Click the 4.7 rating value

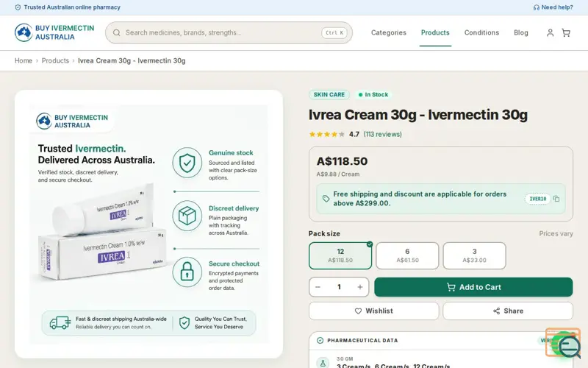pyautogui.click(x=354, y=135)
